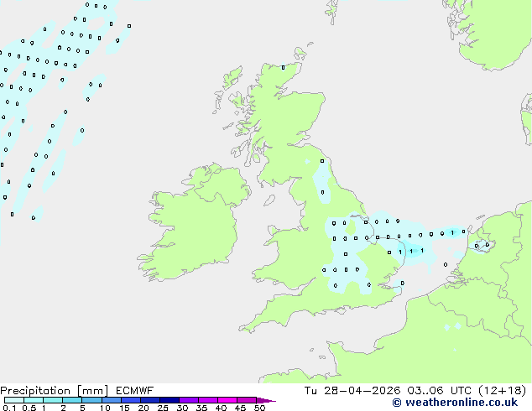
Task: Click the 0 value marker in northern Scotland
Action: pos(284,67)
